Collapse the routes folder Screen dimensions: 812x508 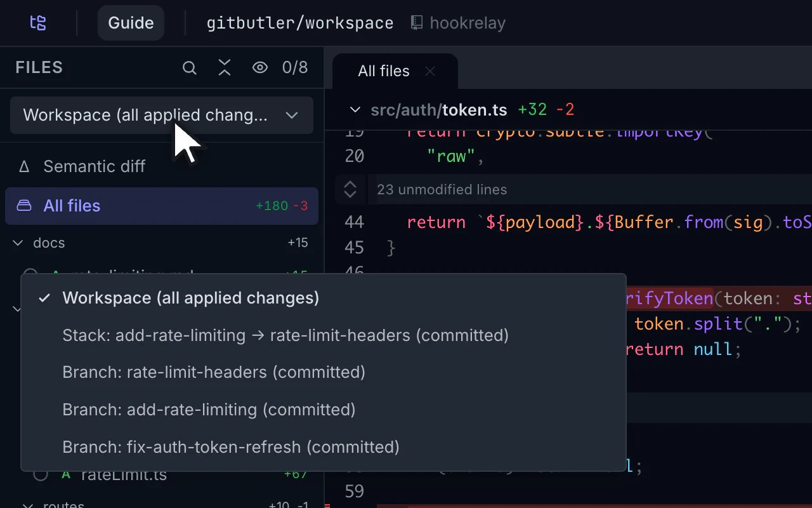pyautogui.click(x=27, y=505)
